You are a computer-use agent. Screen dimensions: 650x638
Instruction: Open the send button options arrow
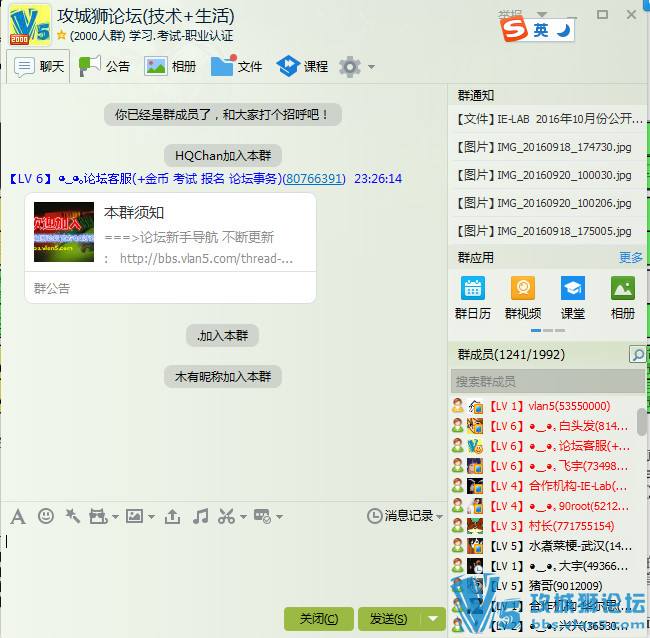pyautogui.click(x=433, y=619)
